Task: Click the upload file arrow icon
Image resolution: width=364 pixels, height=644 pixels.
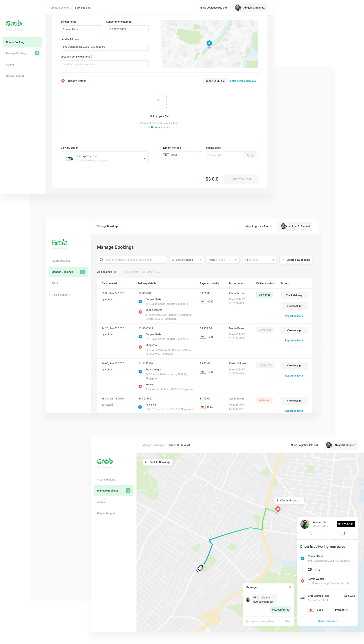Action: pyautogui.click(x=159, y=101)
